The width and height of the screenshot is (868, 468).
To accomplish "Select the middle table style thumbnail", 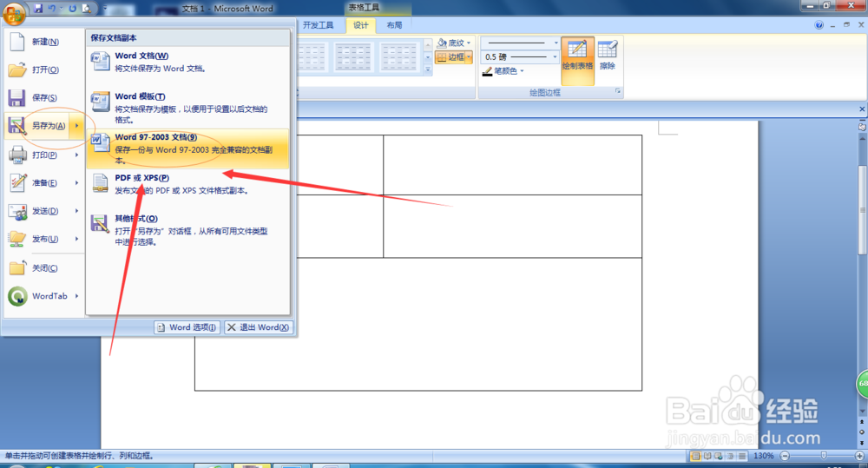I will tap(353, 57).
